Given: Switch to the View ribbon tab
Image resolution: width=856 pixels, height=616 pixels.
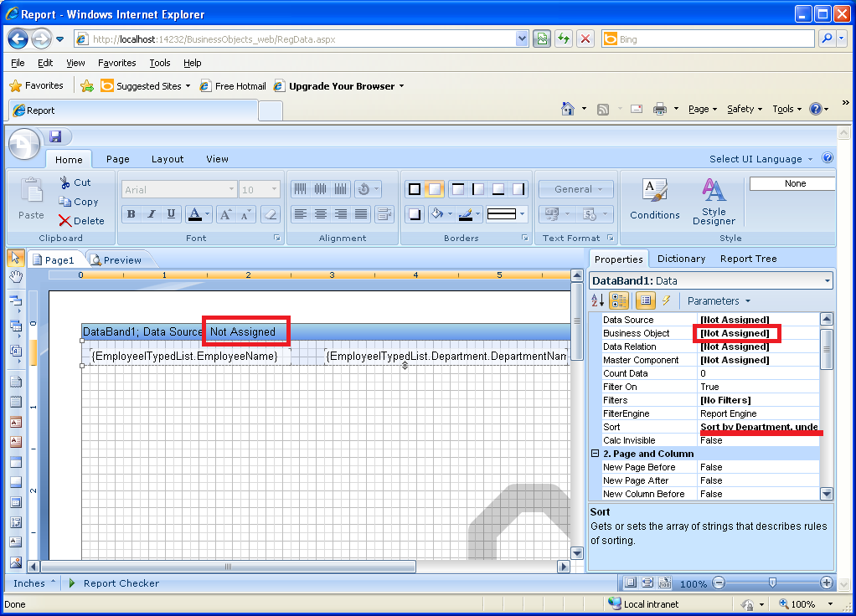Looking at the screenshot, I should pyautogui.click(x=217, y=159).
